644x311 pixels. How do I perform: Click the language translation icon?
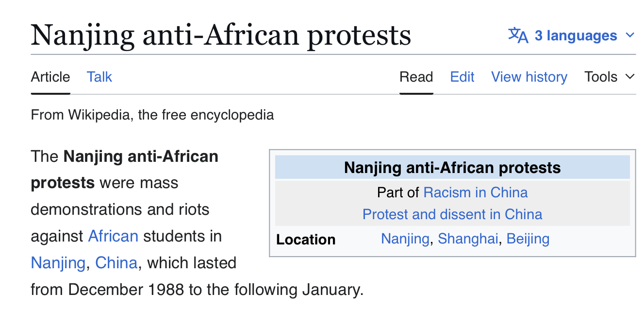518,35
